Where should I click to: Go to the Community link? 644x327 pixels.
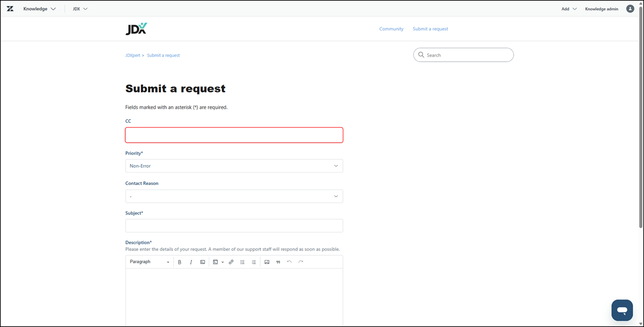point(391,29)
